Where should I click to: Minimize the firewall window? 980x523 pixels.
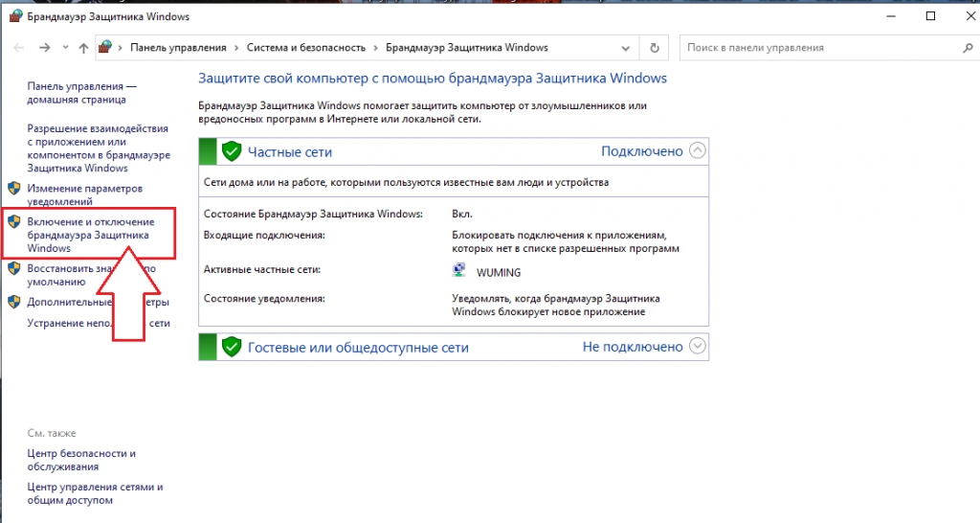click(x=891, y=16)
